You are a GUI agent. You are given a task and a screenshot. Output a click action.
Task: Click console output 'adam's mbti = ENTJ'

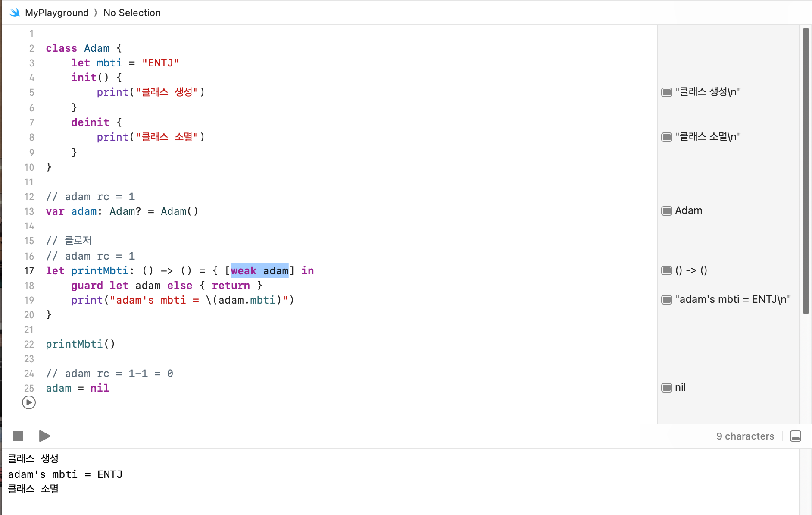pyautogui.click(x=65, y=474)
